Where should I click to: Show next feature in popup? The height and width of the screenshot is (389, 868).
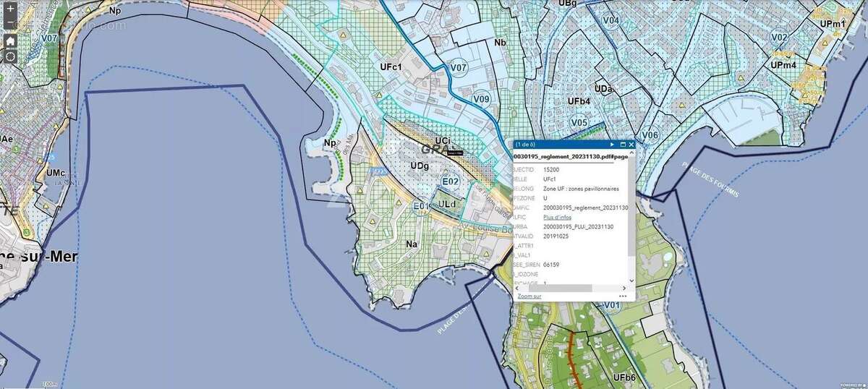[x=612, y=145]
